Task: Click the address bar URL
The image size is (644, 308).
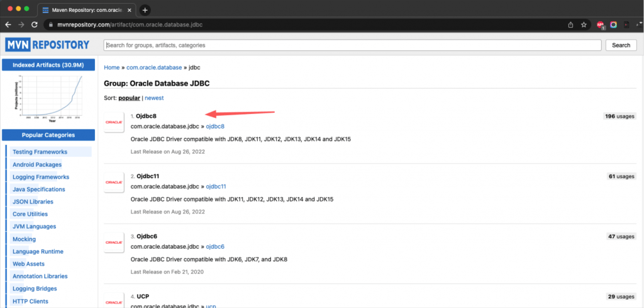Action: pos(128,25)
